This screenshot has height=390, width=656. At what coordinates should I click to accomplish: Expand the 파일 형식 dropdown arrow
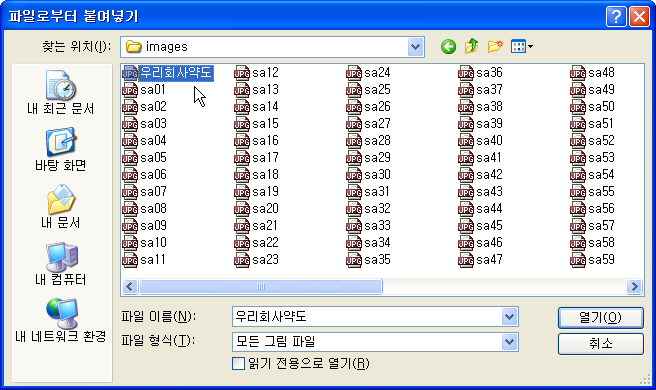pos(509,342)
